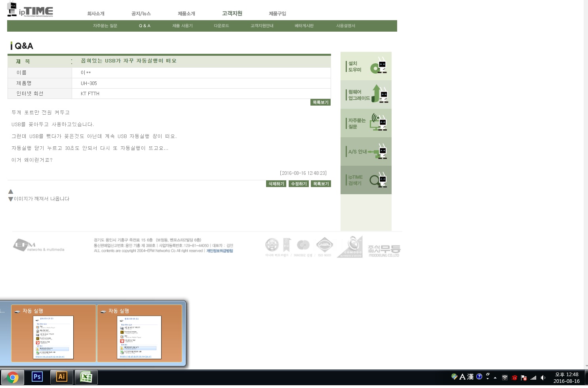Select the Q & A submenu
This screenshot has height=388, width=588.
145,26
